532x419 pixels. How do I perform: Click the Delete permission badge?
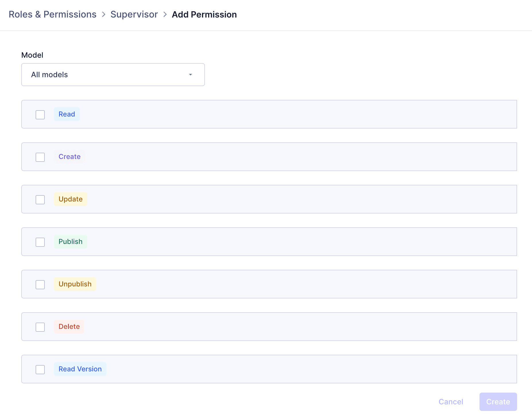[x=69, y=327]
